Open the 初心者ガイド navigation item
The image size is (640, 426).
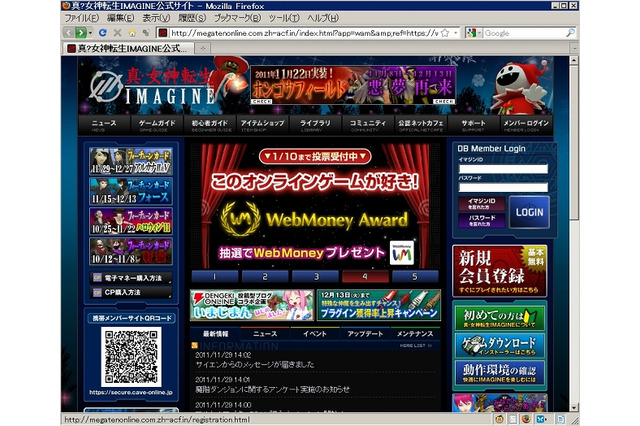point(209,125)
